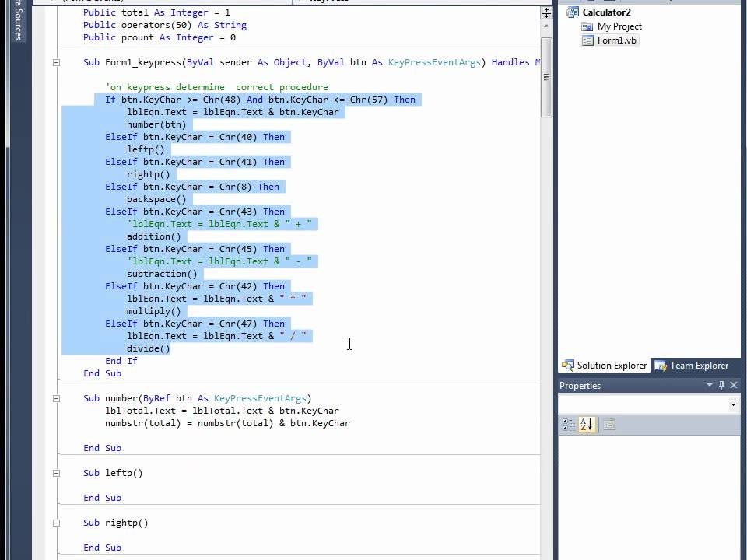Click the 'lblEqn.Text & " * "' line

217,299
